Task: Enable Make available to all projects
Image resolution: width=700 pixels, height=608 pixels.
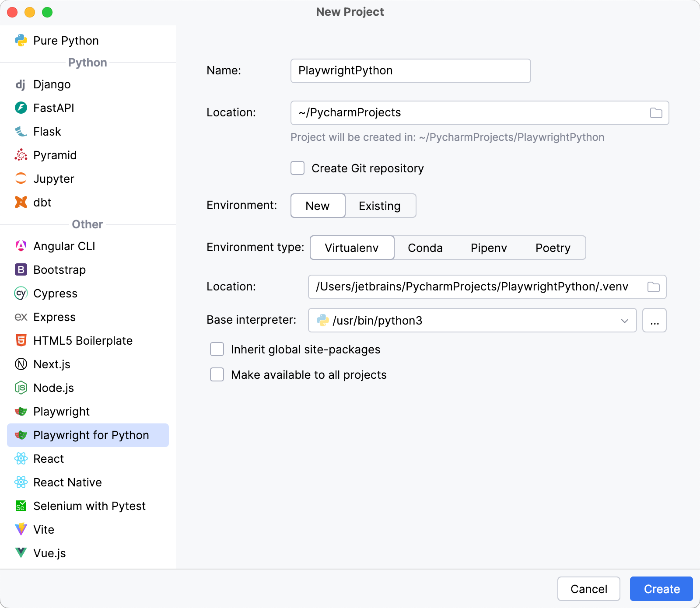Action: pyautogui.click(x=217, y=374)
